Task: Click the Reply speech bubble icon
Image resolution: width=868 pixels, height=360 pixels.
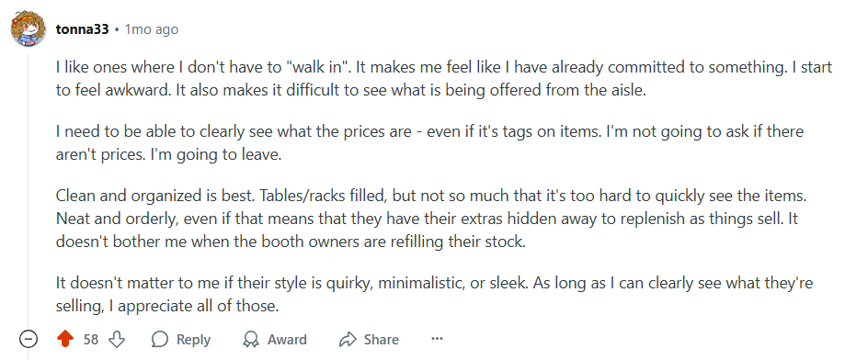Action: tap(159, 339)
